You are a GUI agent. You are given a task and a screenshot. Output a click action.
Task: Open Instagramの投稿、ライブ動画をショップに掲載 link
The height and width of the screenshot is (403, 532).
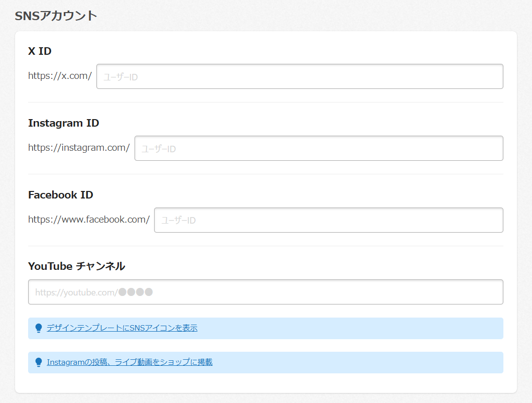click(129, 362)
